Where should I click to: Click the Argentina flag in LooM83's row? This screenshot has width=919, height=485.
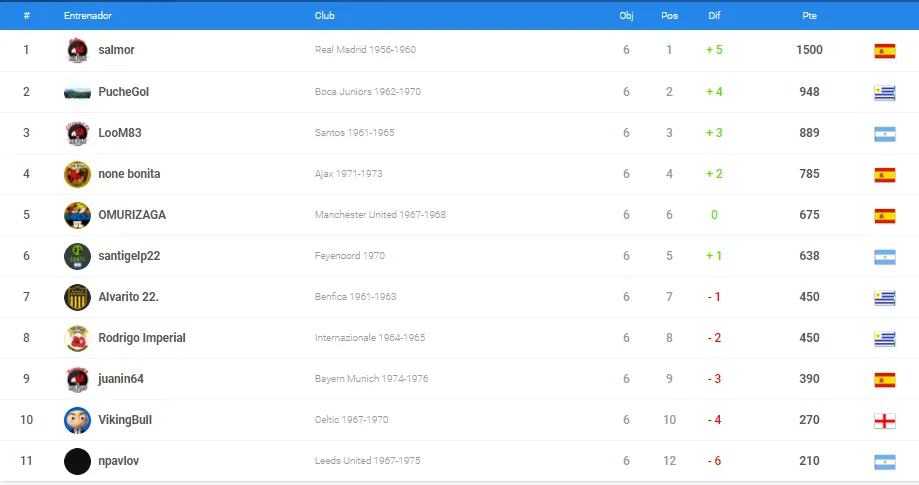pyautogui.click(x=884, y=134)
